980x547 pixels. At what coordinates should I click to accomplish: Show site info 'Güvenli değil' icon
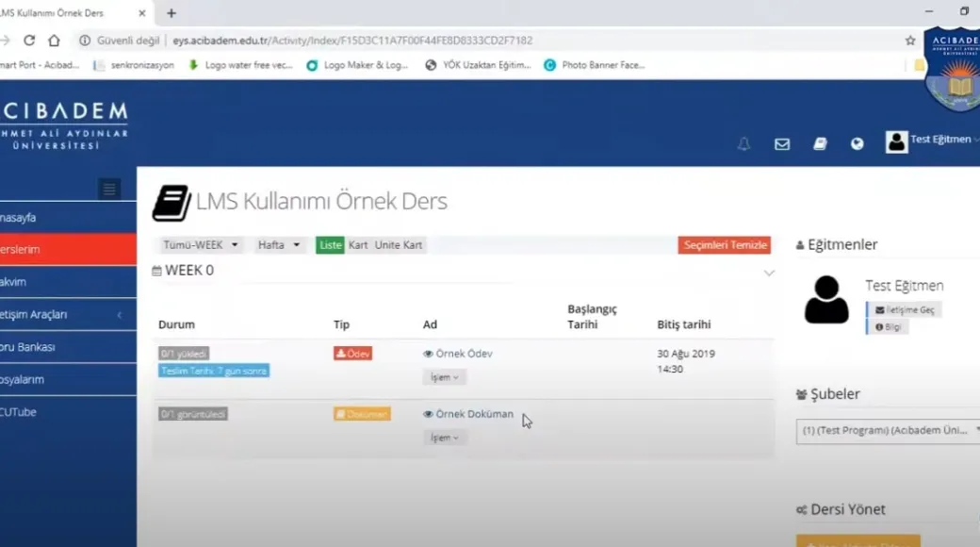[85, 40]
